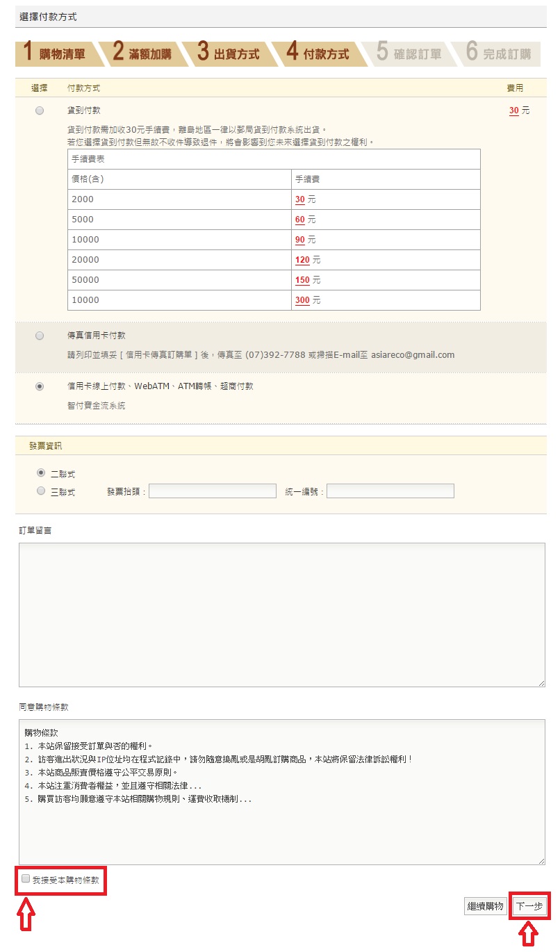Select 貨到付款 cash on delivery radio
Screen dimensions: 560x952
(x=40, y=110)
